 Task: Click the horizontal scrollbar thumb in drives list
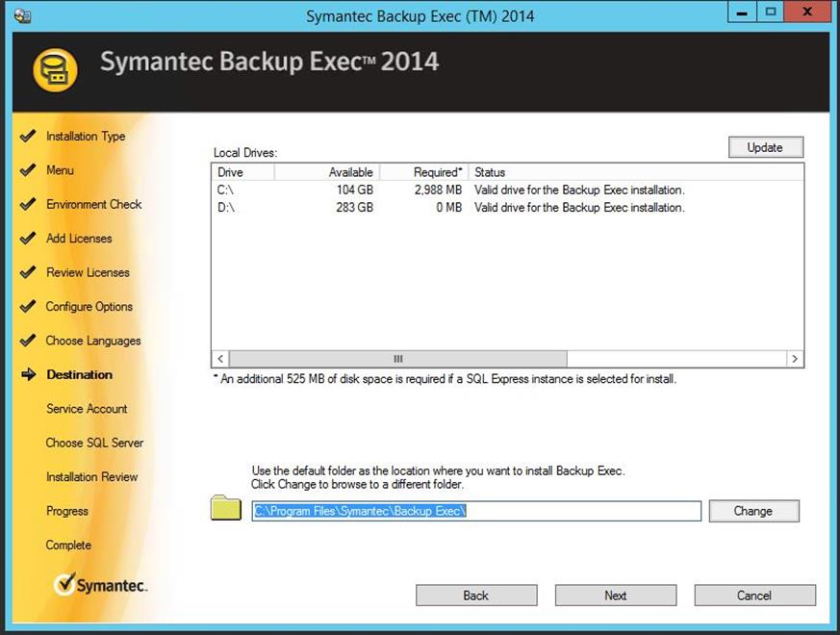point(397,359)
